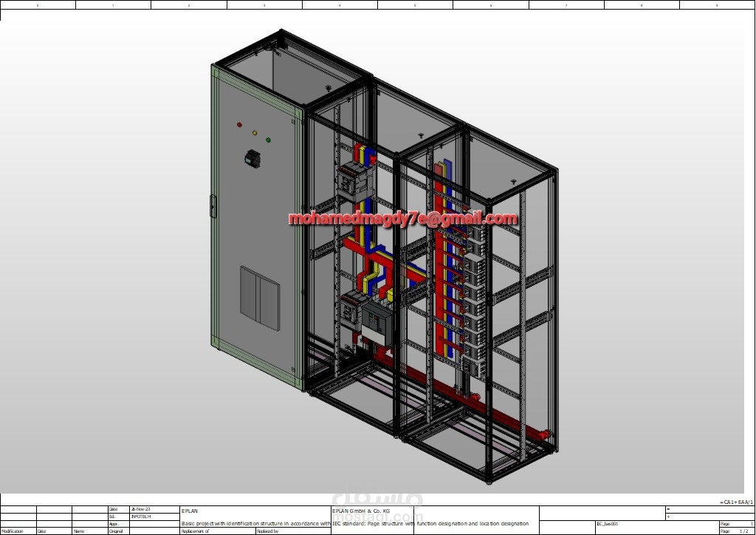
Task: Click column marker 5 on the top border
Action: point(416,5)
